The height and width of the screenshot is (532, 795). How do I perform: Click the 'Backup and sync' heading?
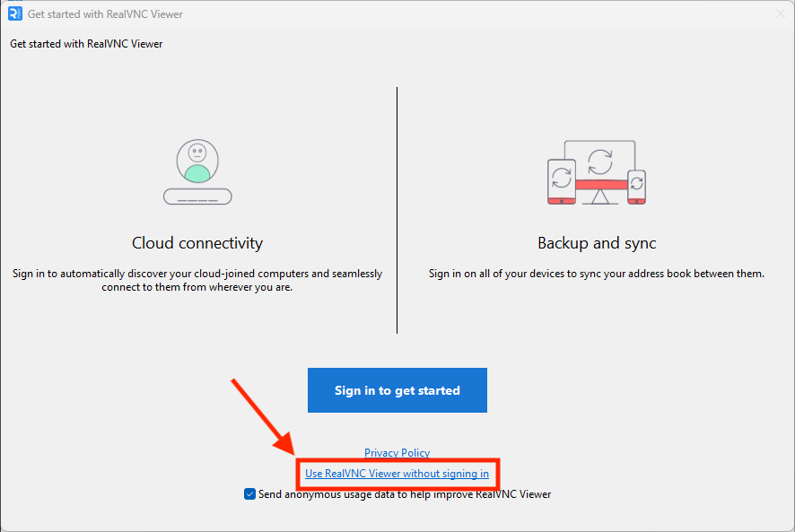click(x=597, y=243)
